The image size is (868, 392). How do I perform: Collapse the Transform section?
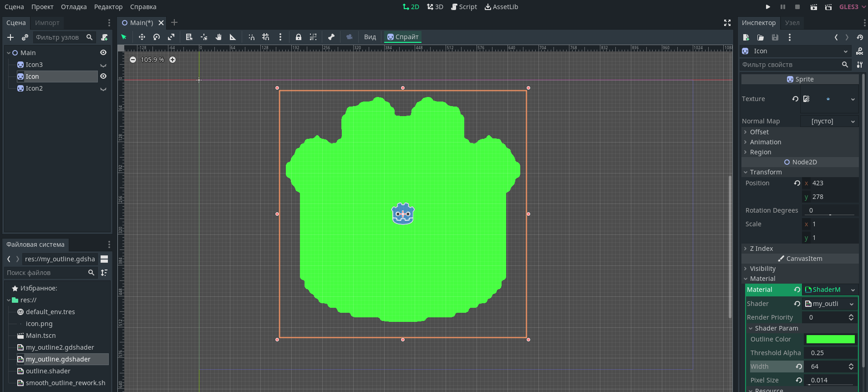click(766, 172)
